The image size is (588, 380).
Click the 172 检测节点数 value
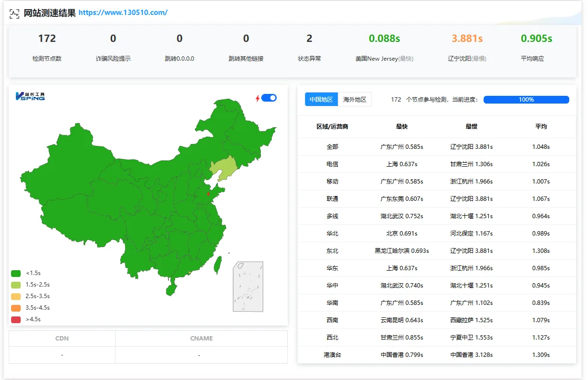click(47, 39)
